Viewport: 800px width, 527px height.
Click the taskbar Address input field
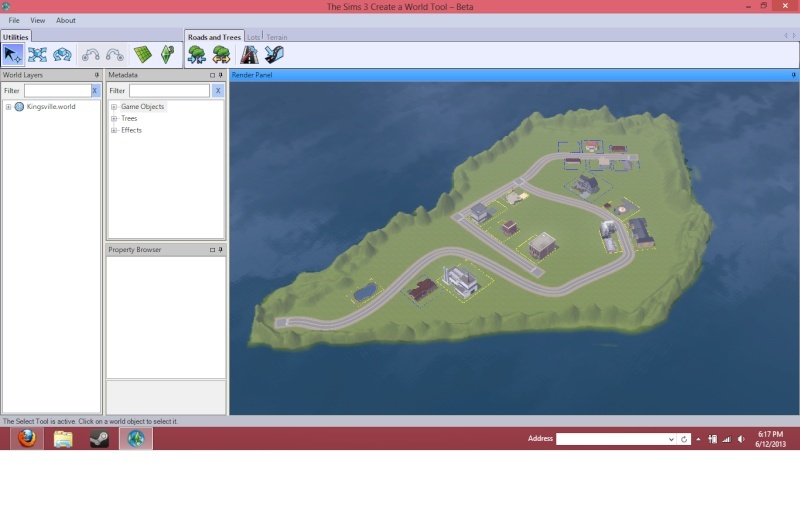tap(611, 439)
